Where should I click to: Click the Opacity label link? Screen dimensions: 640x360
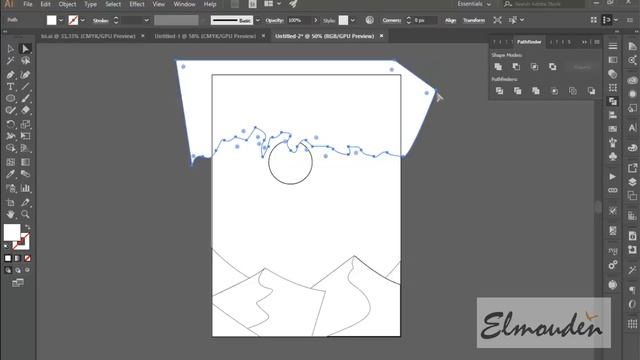point(274,20)
